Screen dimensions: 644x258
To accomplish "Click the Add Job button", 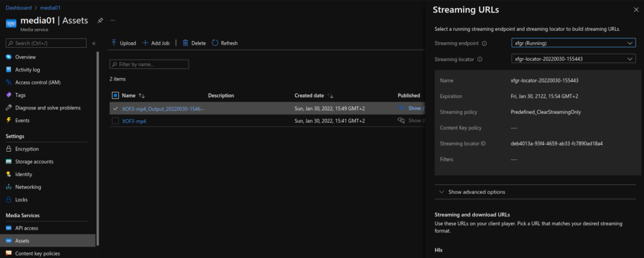I will tap(156, 43).
